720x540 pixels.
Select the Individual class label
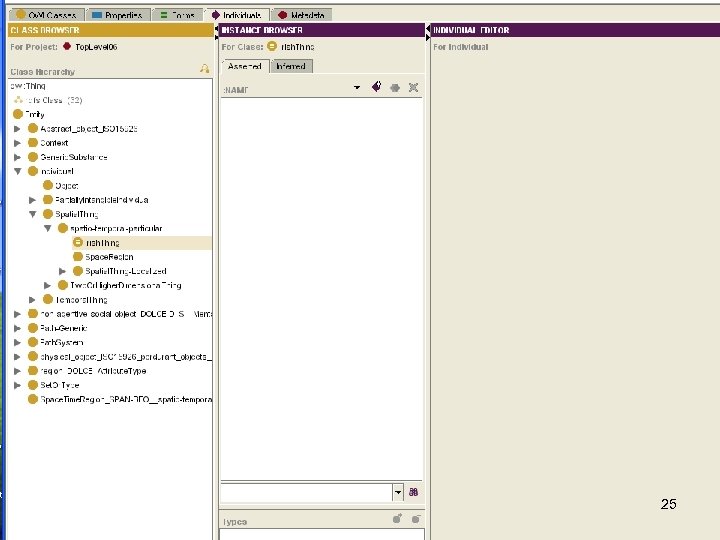click(x=57, y=171)
